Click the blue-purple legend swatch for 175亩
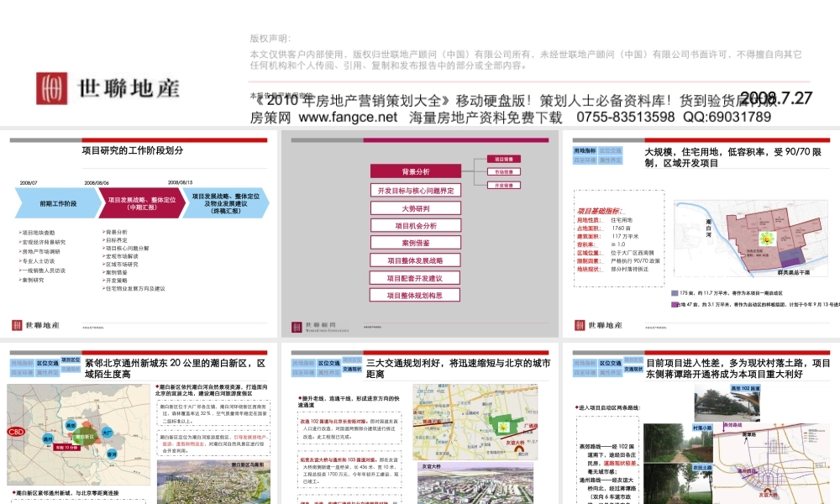Image resolution: width=840 pixels, height=504 pixels. point(675,293)
